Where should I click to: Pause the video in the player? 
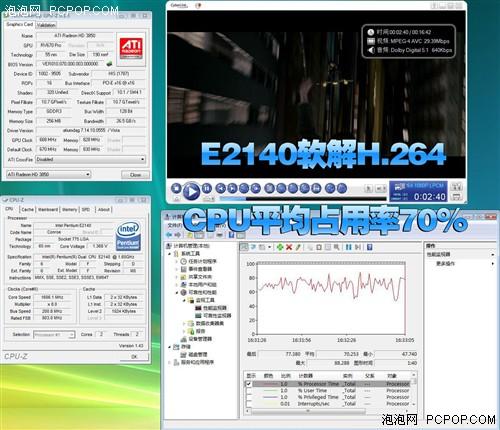coord(207,188)
